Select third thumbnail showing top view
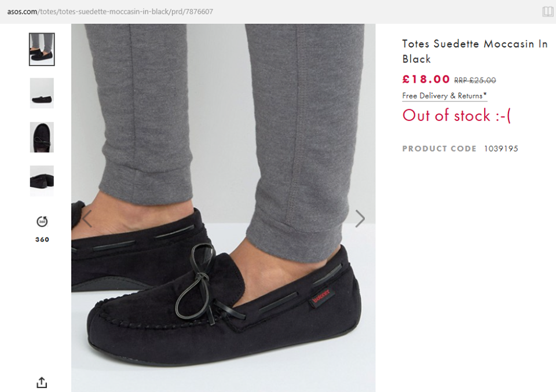Screen dimensions: 556x392 (x=42, y=137)
